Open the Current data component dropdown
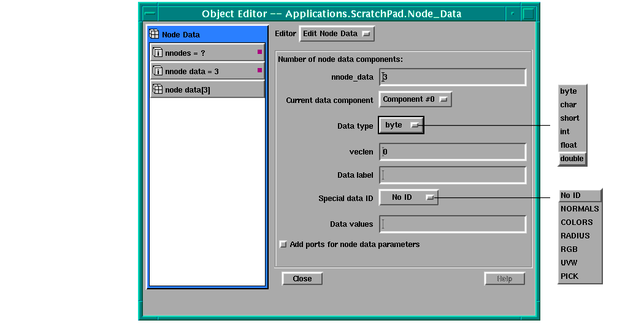644x323 pixels. (x=416, y=99)
